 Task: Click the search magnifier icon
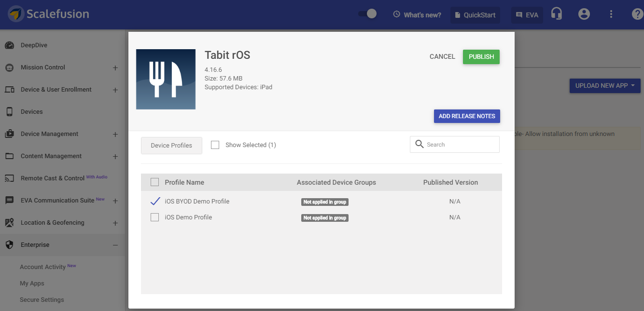click(x=420, y=144)
